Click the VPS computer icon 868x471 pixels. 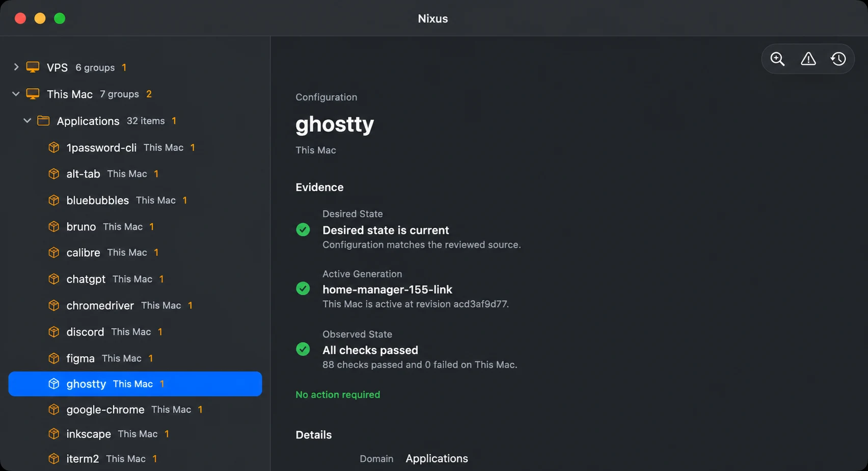[33, 67]
